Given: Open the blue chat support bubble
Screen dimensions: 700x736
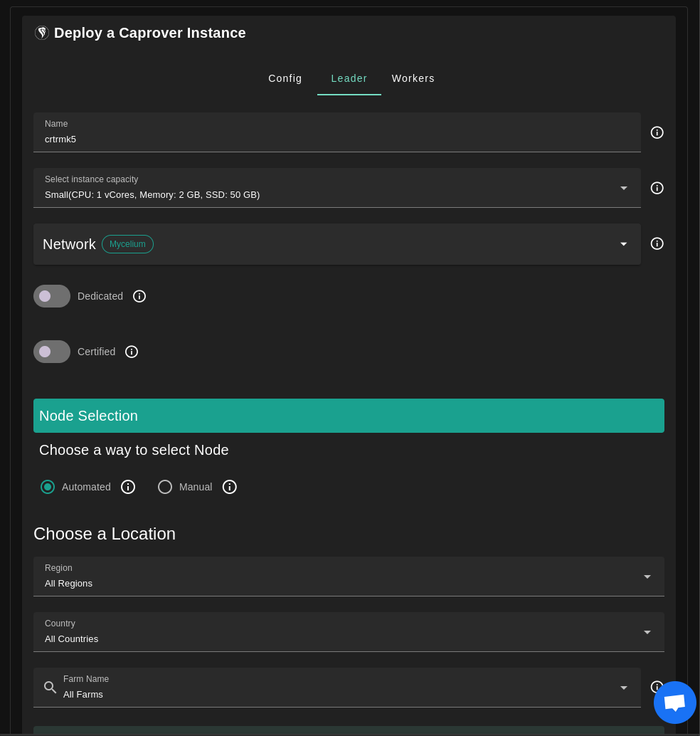Looking at the screenshot, I should click(674, 702).
